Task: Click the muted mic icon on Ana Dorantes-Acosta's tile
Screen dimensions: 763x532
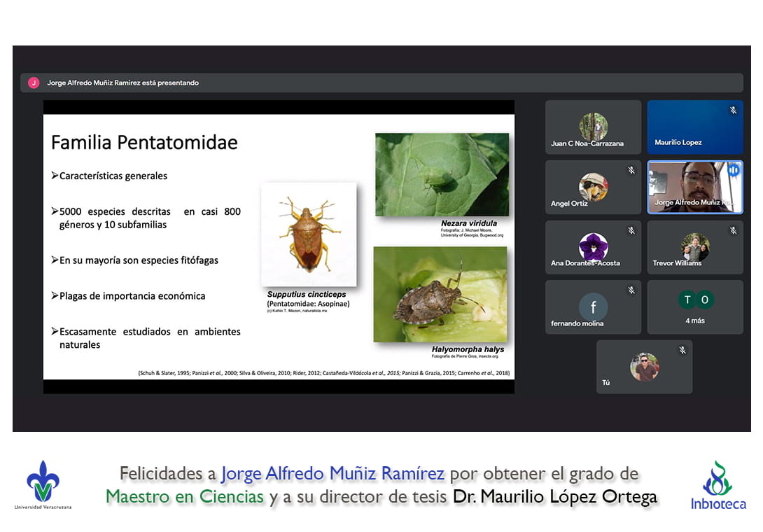Action: pos(631,230)
